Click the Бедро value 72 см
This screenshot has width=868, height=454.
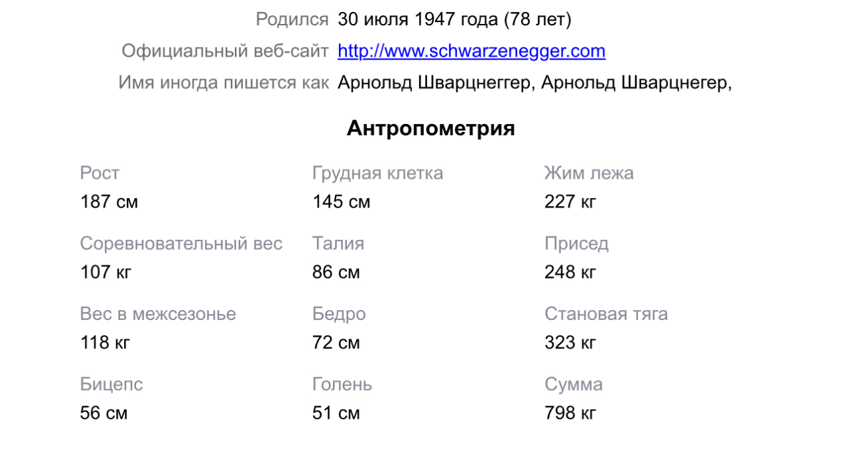point(336,343)
